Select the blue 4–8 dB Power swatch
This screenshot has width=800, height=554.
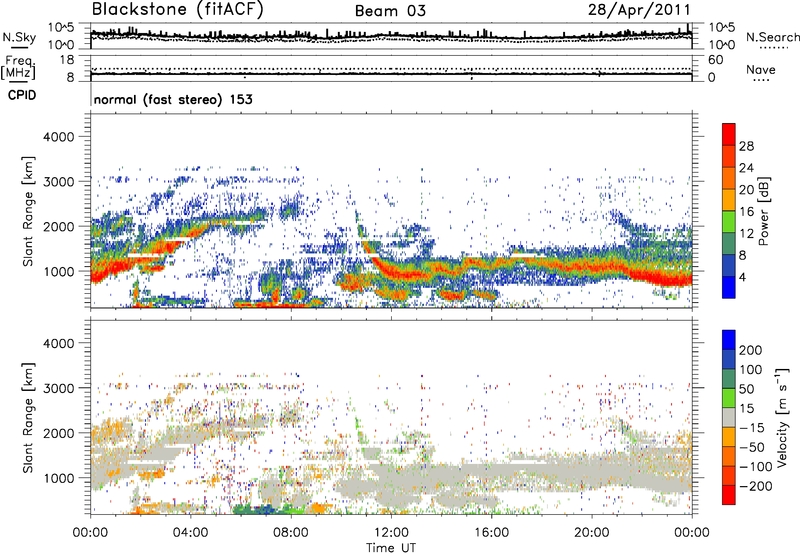[729, 265]
